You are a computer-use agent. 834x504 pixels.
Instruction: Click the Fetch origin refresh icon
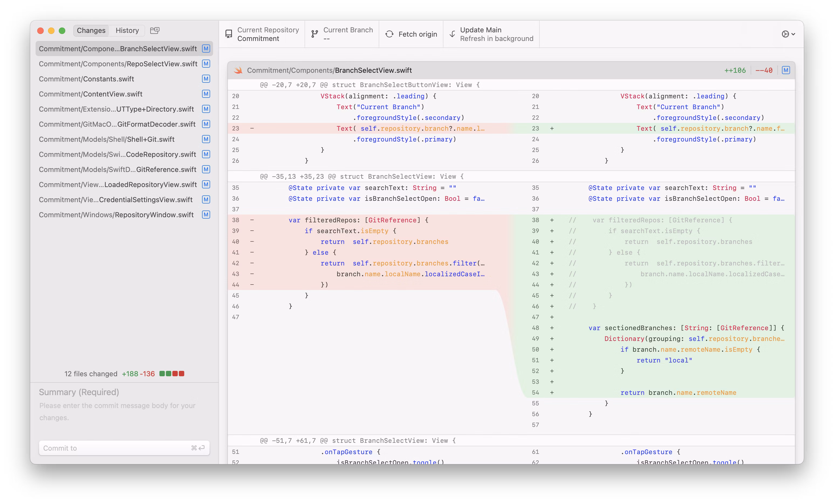pos(389,34)
